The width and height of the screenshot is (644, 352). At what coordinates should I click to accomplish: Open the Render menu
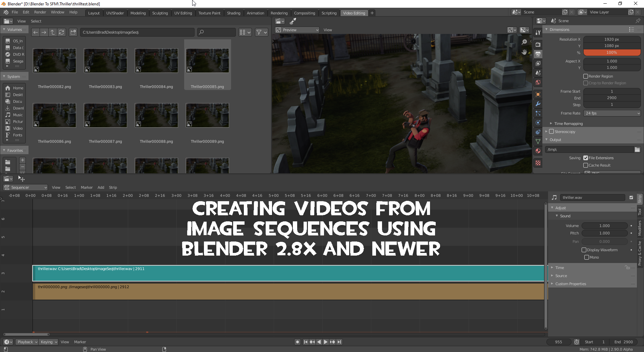pyautogui.click(x=40, y=12)
